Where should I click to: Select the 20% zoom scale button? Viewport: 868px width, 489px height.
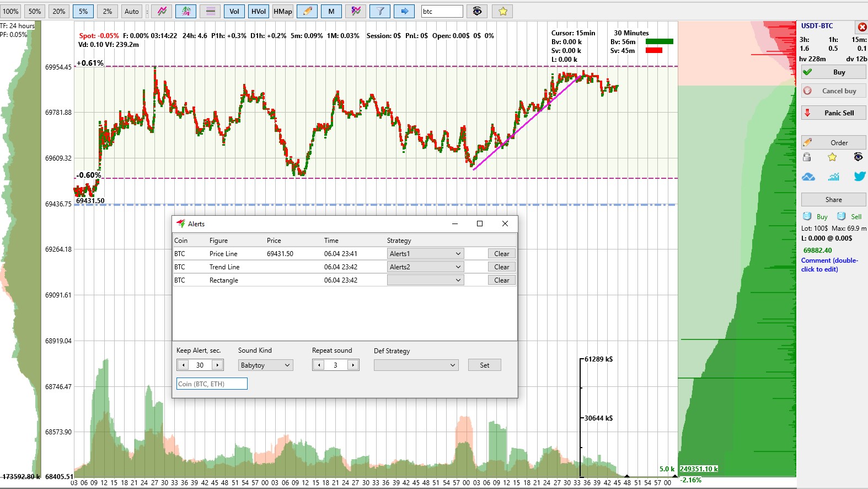click(x=59, y=11)
